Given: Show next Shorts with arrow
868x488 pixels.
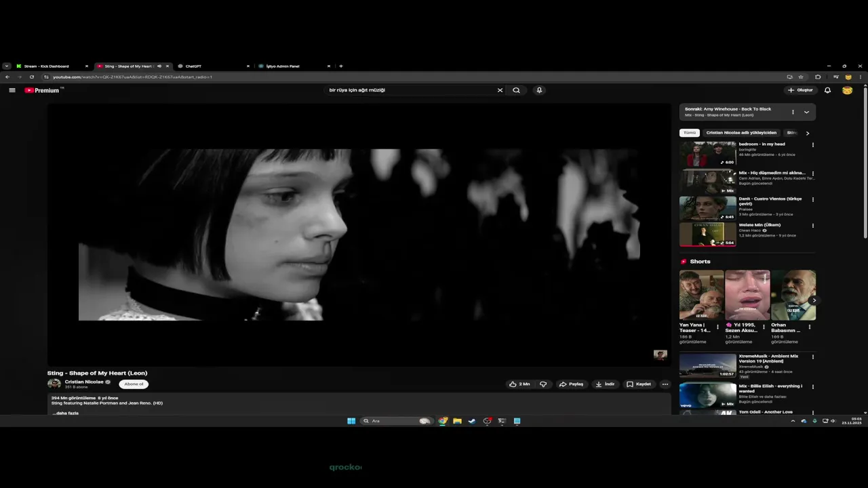Looking at the screenshot, I should pos(814,300).
